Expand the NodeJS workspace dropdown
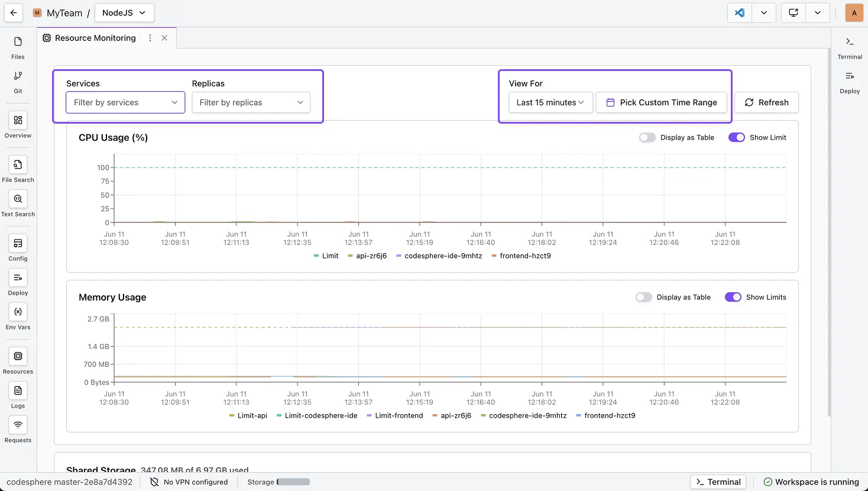Viewport: 868px width, 491px height. (124, 12)
